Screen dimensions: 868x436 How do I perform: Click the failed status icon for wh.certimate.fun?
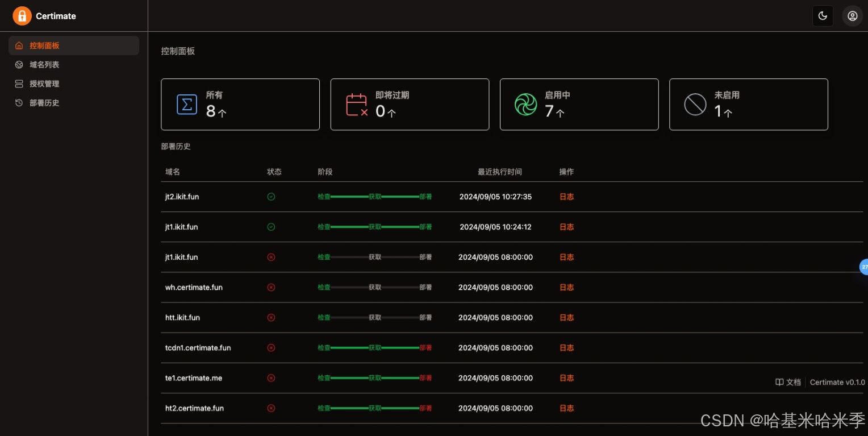[271, 287]
